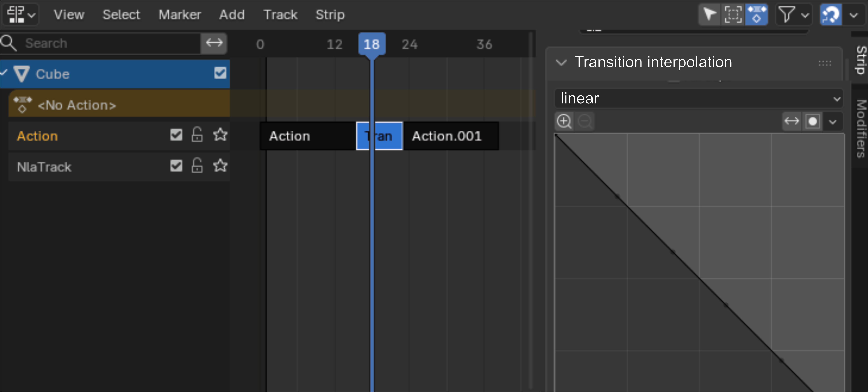Select the Tran transition strip
Viewport: 868px width, 392px height.
click(x=379, y=136)
